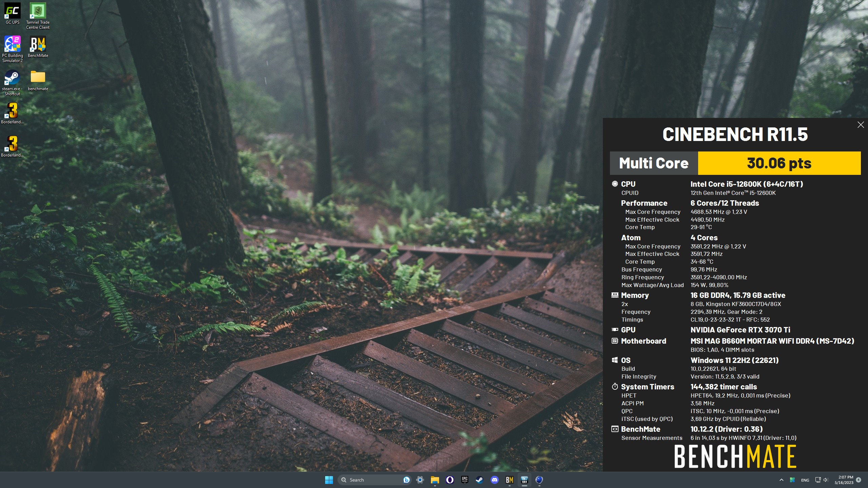Select the upper Borderlands 3 desktop shortcut
This screenshot has height=488, width=868.
(x=13, y=113)
